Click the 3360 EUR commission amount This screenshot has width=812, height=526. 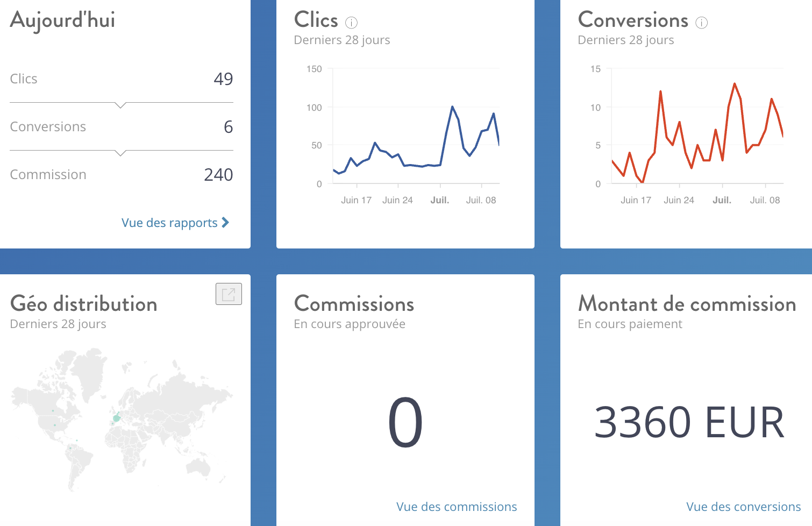[x=689, y=423]
